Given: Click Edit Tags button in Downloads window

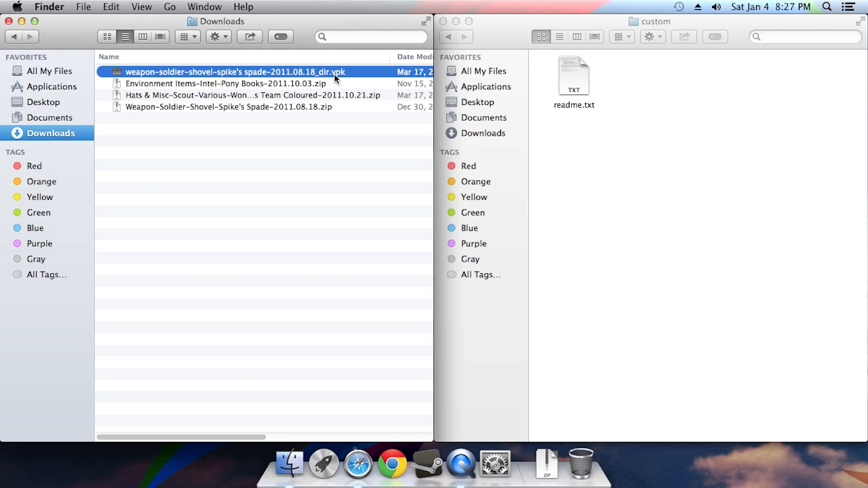Looking at the screenshot, I should [x=281, y=37].
